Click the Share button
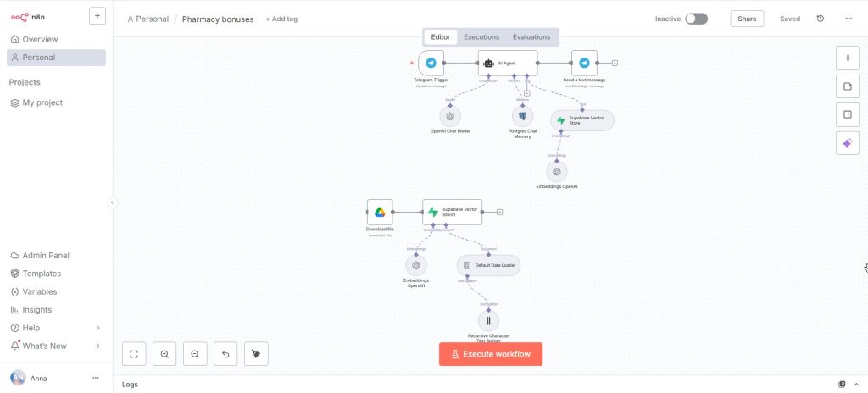The width and height of the screenshot is (868, 393). tap(747, 19)
